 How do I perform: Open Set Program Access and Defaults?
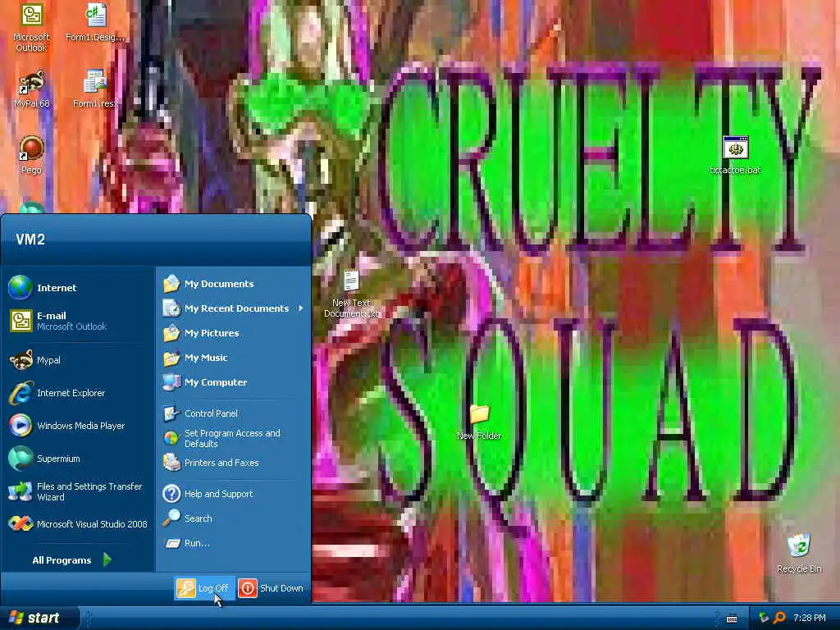tap(233, 438)
